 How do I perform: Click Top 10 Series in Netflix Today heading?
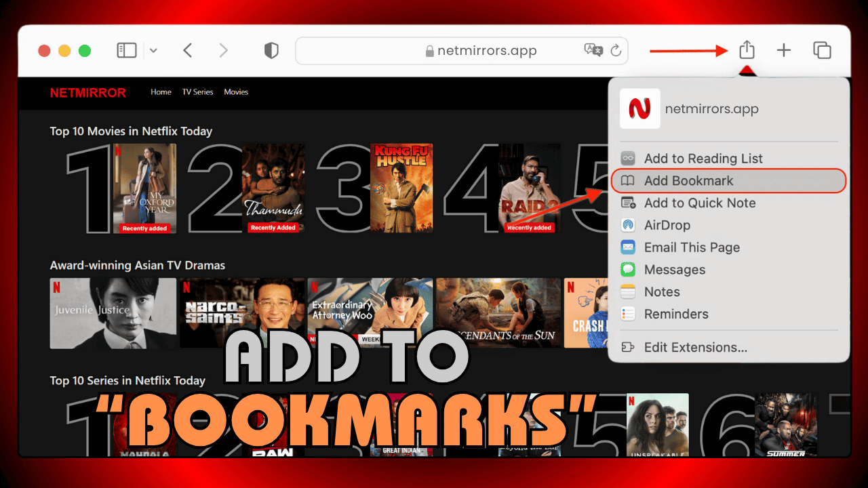[127, 381]
